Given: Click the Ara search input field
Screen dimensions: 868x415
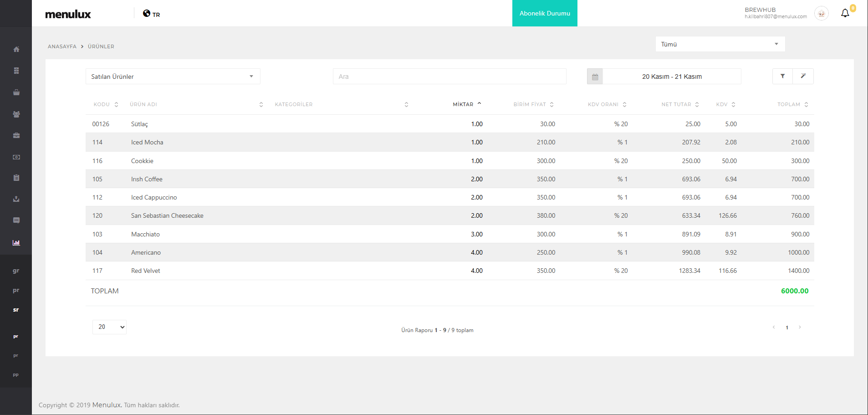Looking at the screenshot, I should (449, 77).
